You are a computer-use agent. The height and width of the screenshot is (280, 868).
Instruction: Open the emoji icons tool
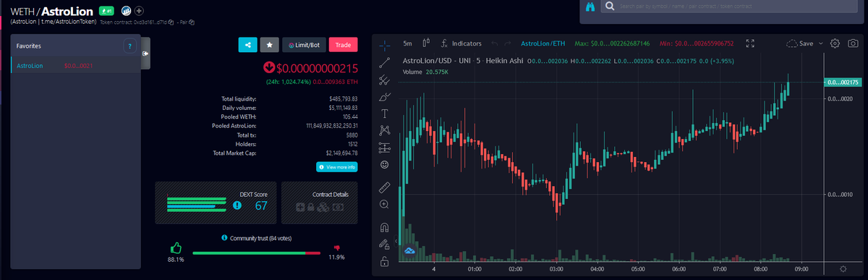click(x=384, y=165)
